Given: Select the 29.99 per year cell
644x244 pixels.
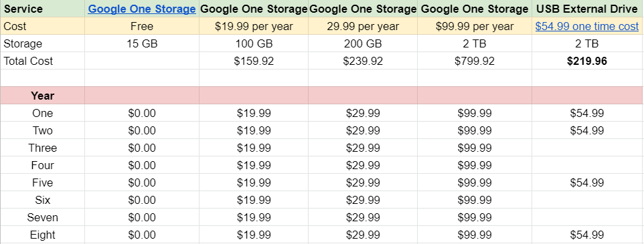Looking at the screenshot, I should tap(363, 26).
